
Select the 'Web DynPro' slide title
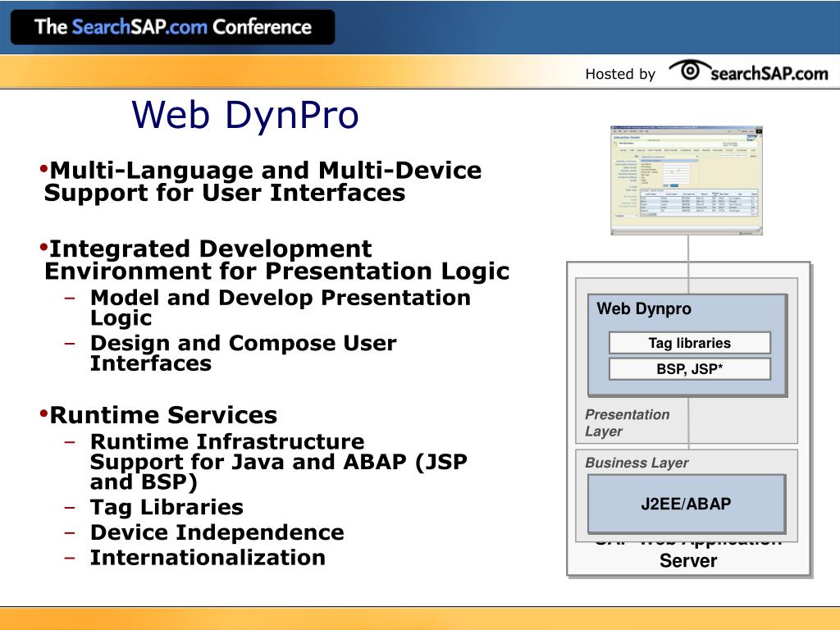click(244, 115)
